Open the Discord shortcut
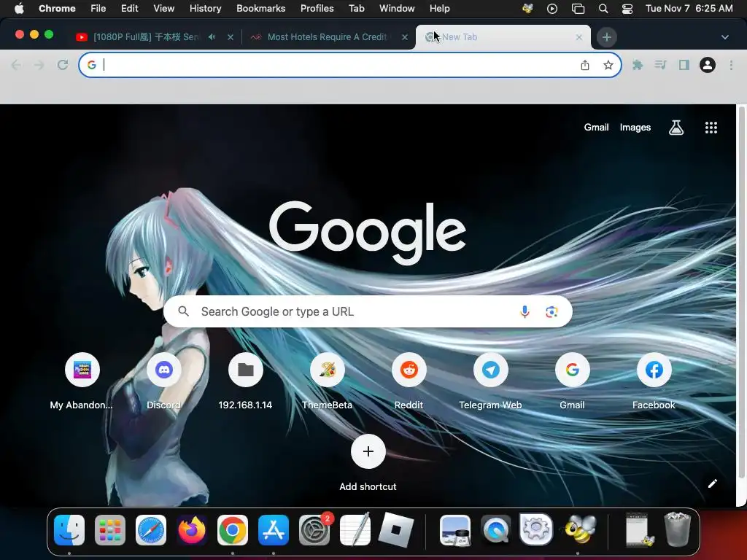 click(164, 381)
